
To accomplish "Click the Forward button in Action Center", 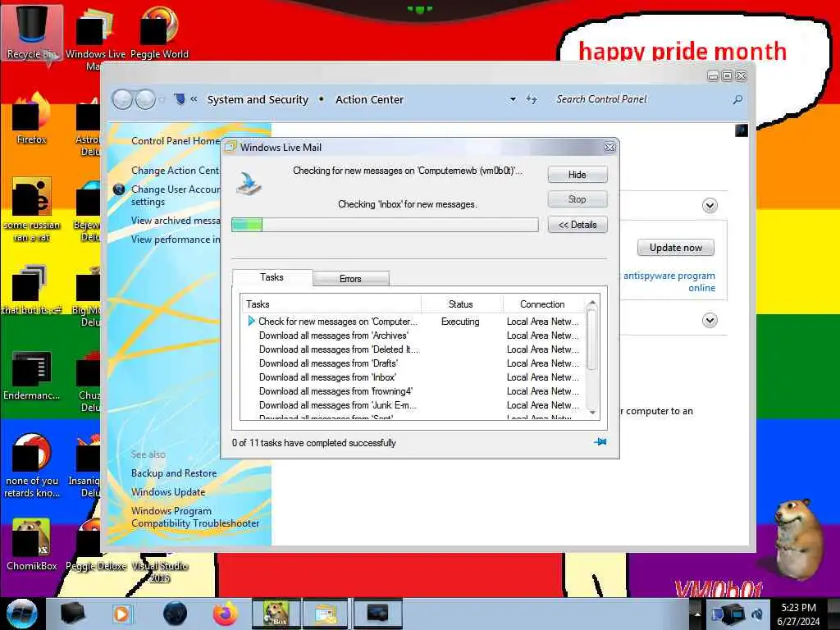I will point(146,99).
